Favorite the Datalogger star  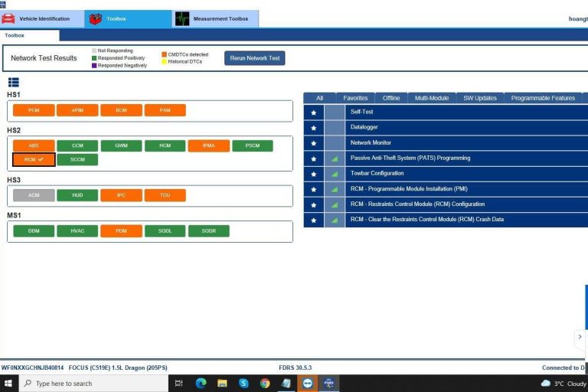(314, 128)
